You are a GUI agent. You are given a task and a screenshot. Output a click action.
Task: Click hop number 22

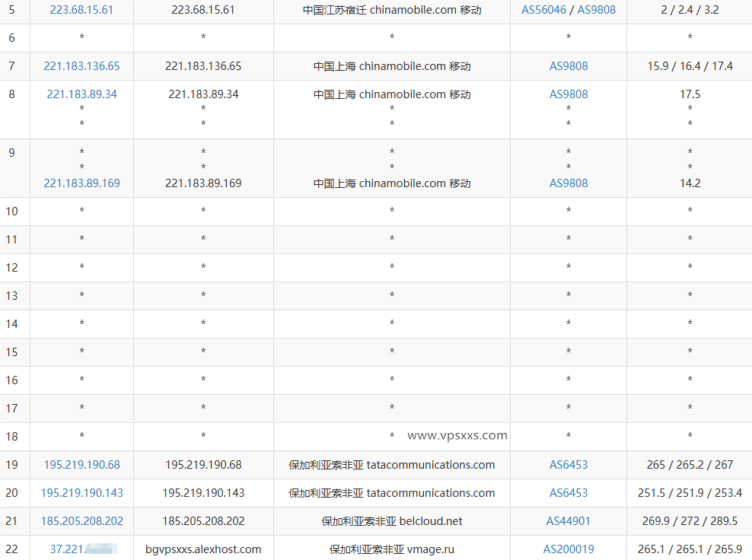11,549
